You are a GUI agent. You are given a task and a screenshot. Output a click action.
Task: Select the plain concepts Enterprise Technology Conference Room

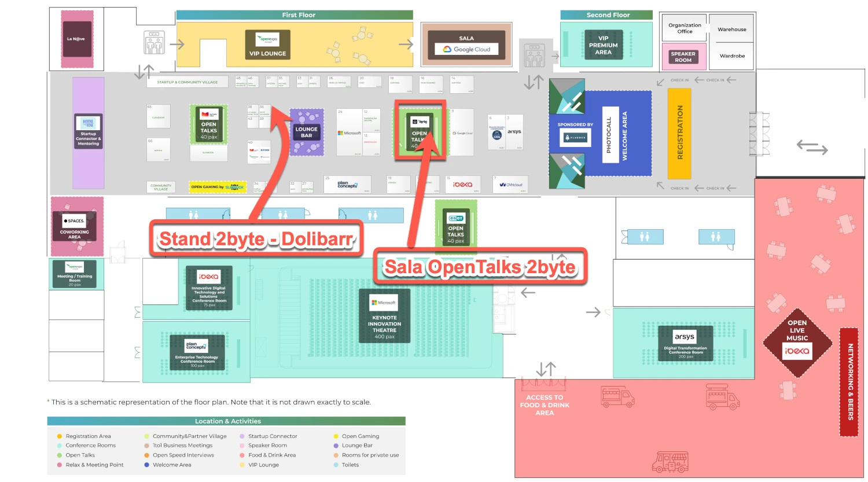point(197,352)
